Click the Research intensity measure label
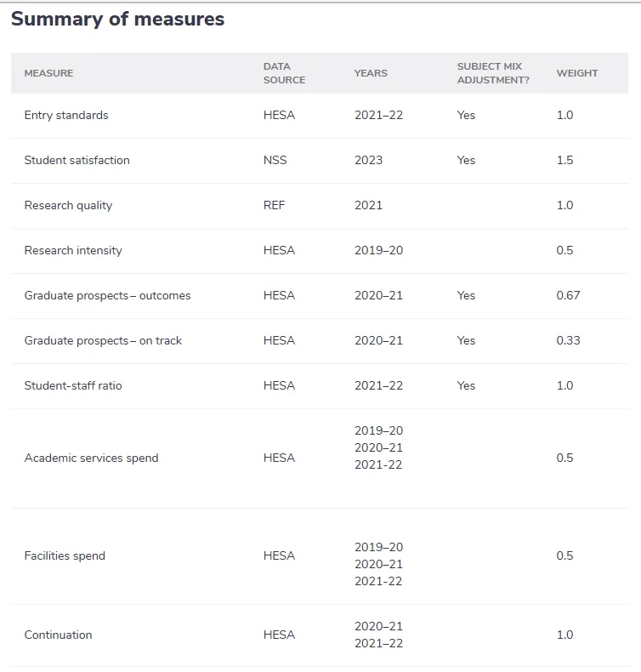Screen dimensions: 641x672 point(73,250)
